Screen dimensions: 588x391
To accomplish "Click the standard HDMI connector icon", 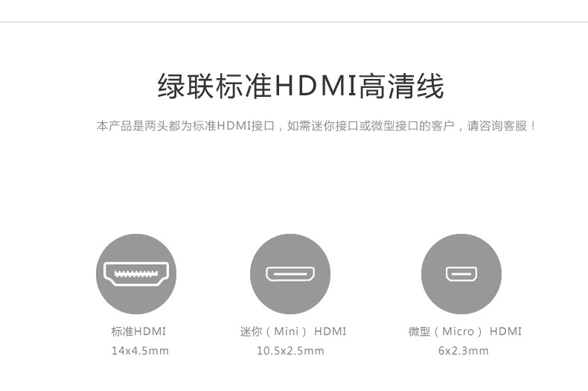I will click(136, 274).
